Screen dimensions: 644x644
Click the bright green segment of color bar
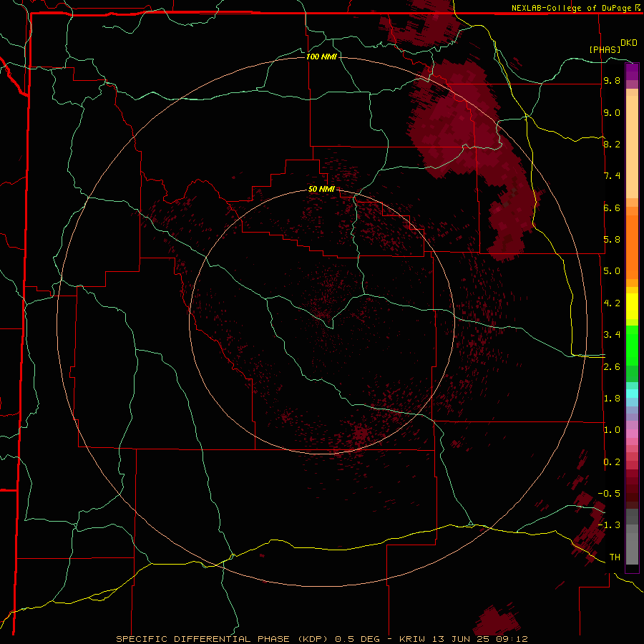[632, 345]
